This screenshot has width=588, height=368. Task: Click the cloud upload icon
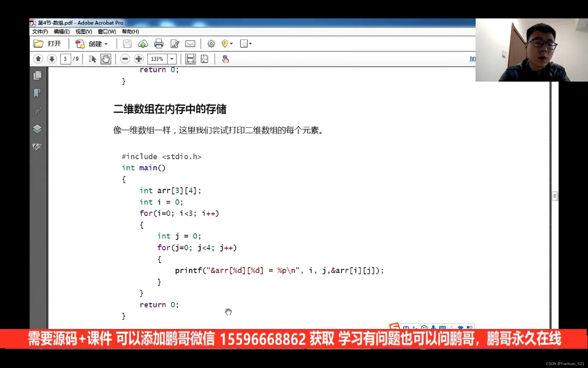click(x=143, y=44)
